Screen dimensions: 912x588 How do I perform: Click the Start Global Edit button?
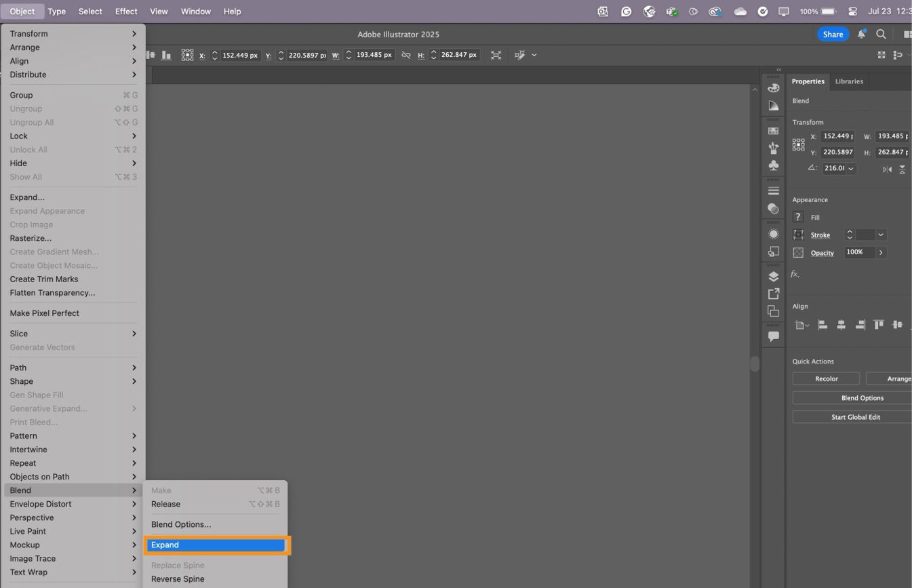(855, 416)
